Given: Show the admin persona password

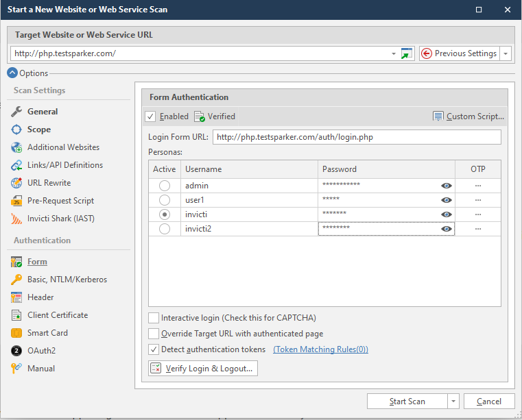Looking at the screenshot, I should pyautogui.click(x=447, y=186).
